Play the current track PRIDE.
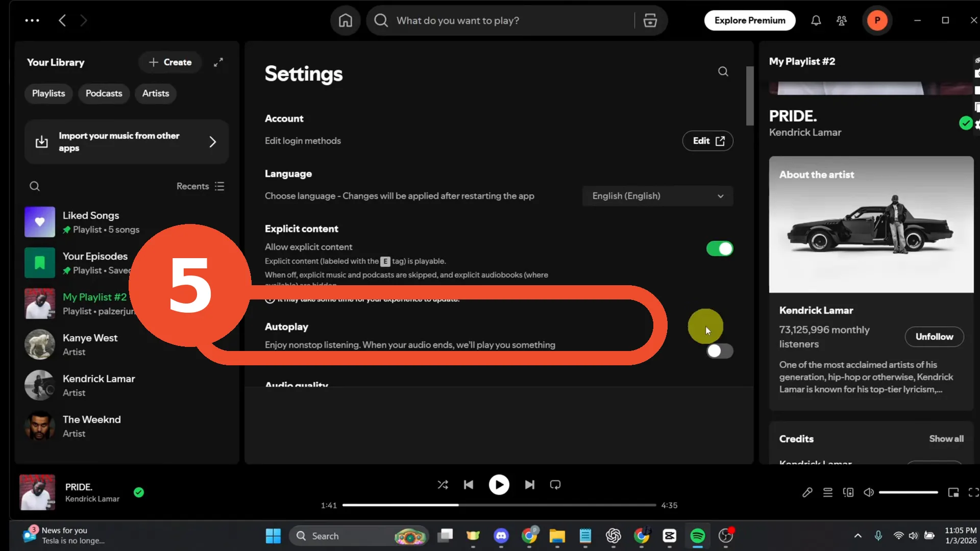 [499, 485]
